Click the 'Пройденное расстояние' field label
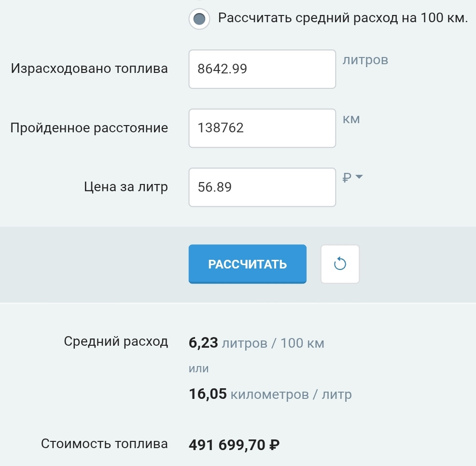This screenshot has width=476, height=466. coord(89,128)
